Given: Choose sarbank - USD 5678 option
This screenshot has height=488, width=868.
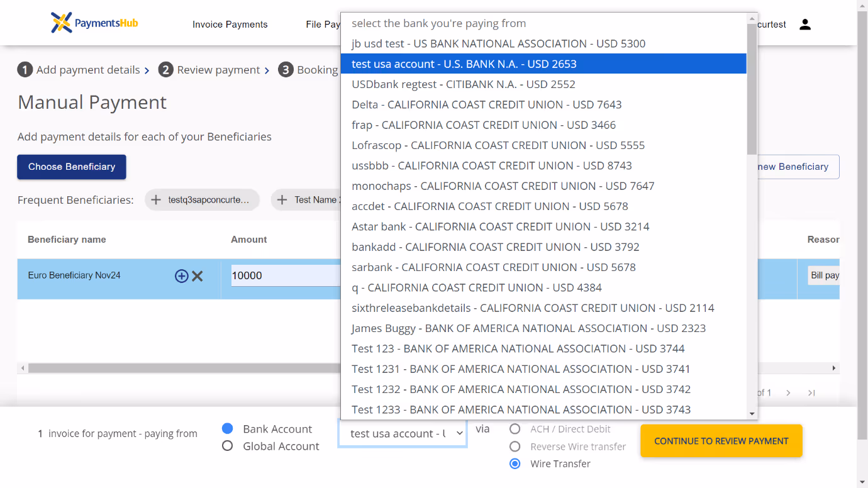Looking at the screenshot, I should (x=543, y=267).
